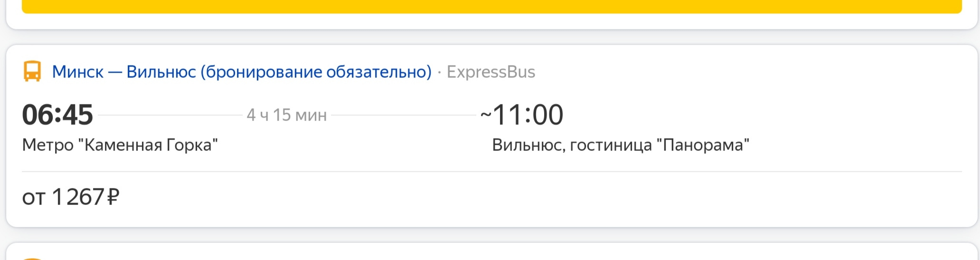Click the 4 ч 15 мин duration label
The height and width of the screenshot is (260, 980).
point(287,115)
